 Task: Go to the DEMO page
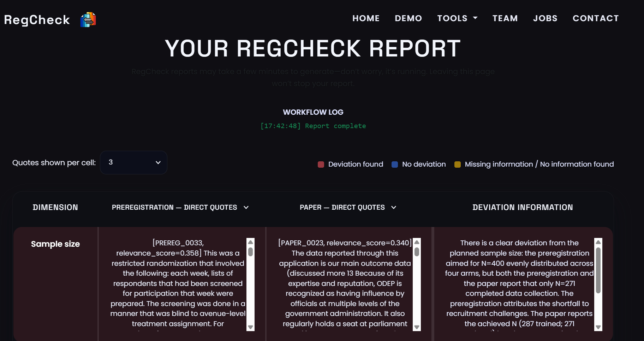[x=408, y=18]
